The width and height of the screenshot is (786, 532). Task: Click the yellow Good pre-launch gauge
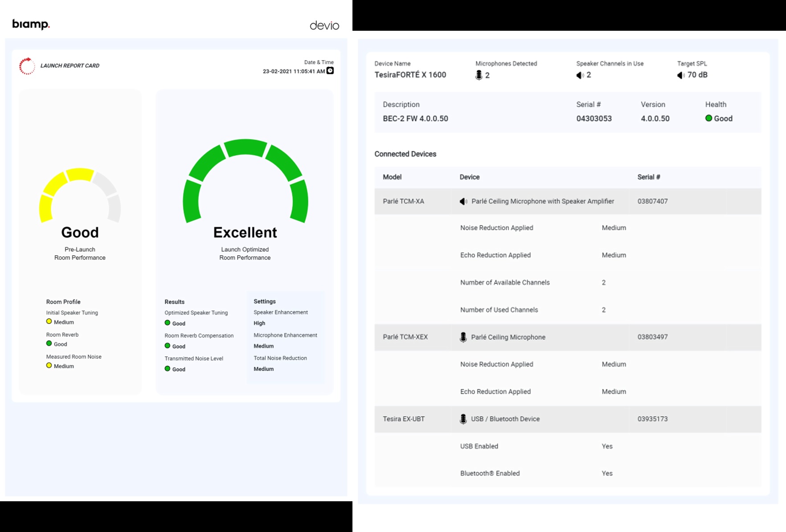(x=80, y=195)
